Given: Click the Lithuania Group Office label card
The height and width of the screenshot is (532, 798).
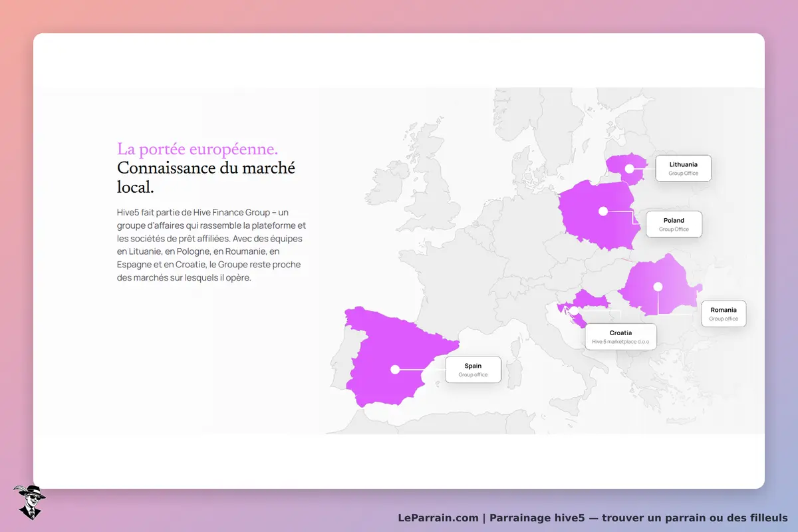Looking at the screenshot, I should coord(683,168).
